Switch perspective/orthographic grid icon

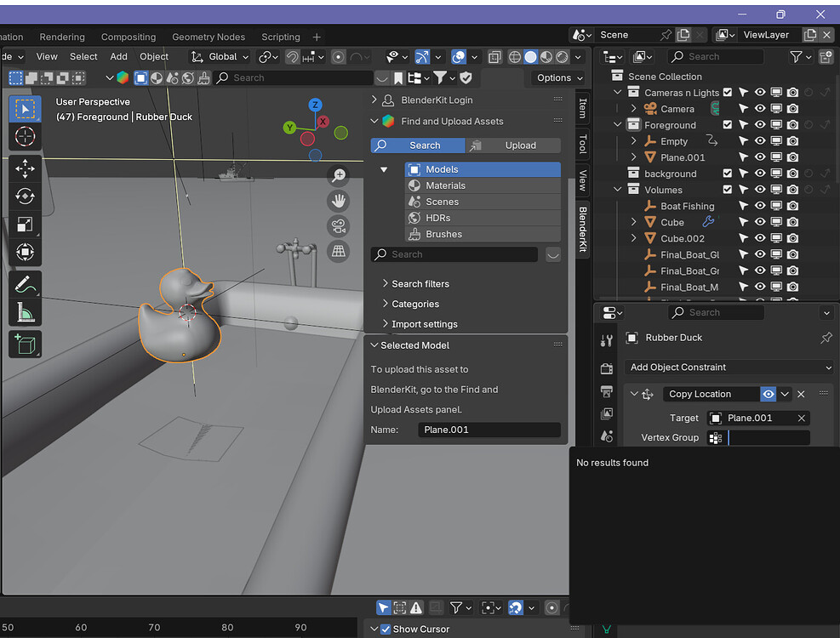[339, 251]
